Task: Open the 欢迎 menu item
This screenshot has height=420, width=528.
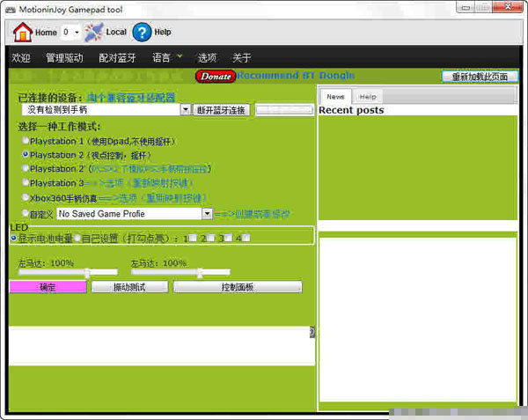Action: point(21,58)
